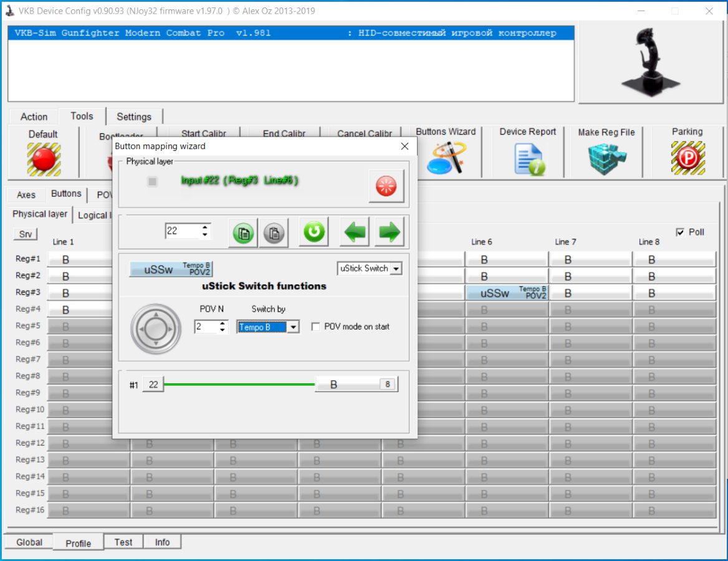Image resolution: width=728 pixels, height=561 pixels.
Task: Click the B cell at Reg#4 Line 1
Action: (x=80, y=310)
